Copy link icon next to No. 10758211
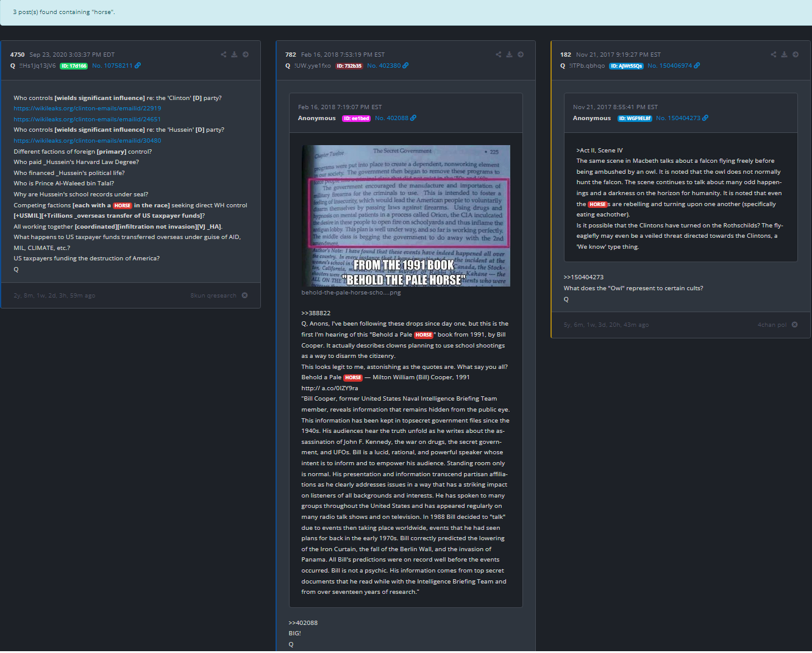 (138, 66)
